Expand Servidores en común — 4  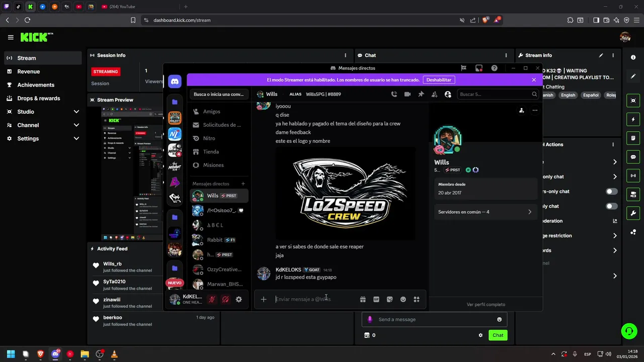pos(485,212)
